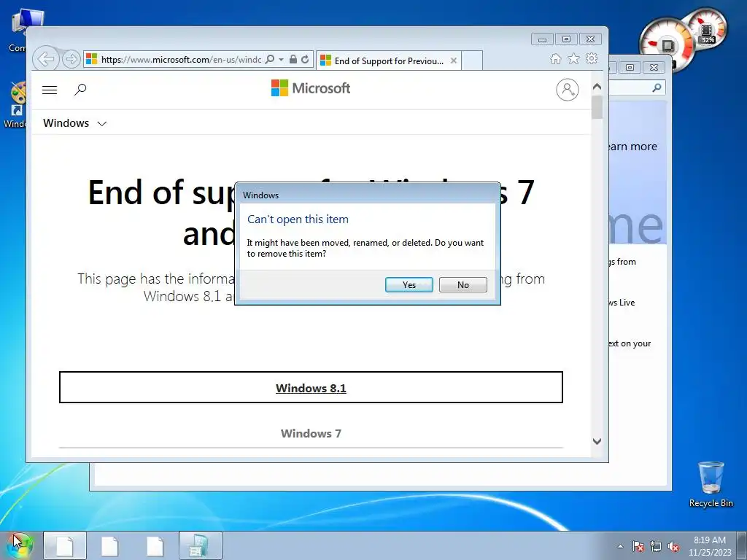Click the microsoft.com address bar URL
Viewport: 747px width, 560px height.
[x=181, y=60]
